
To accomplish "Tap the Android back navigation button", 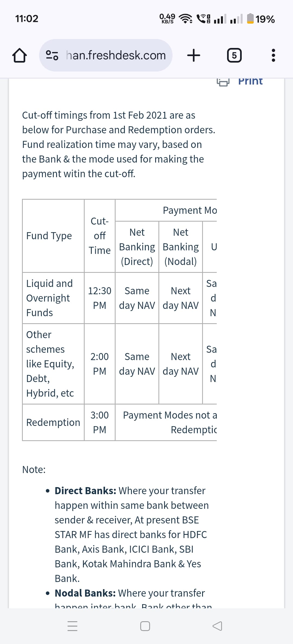I will 217,626.
